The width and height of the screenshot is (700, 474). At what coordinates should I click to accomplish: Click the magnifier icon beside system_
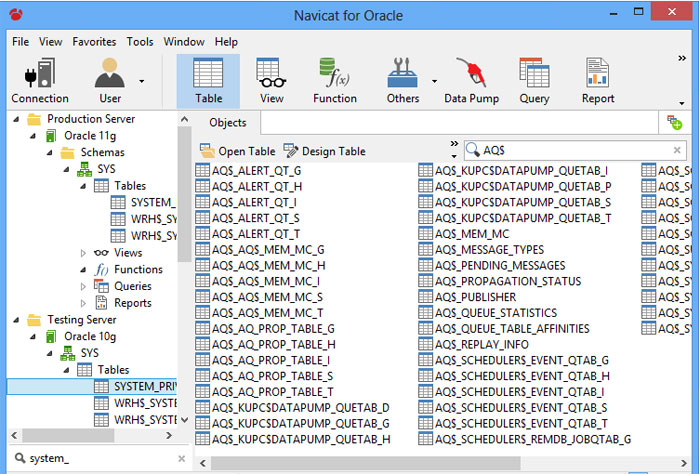20,458
